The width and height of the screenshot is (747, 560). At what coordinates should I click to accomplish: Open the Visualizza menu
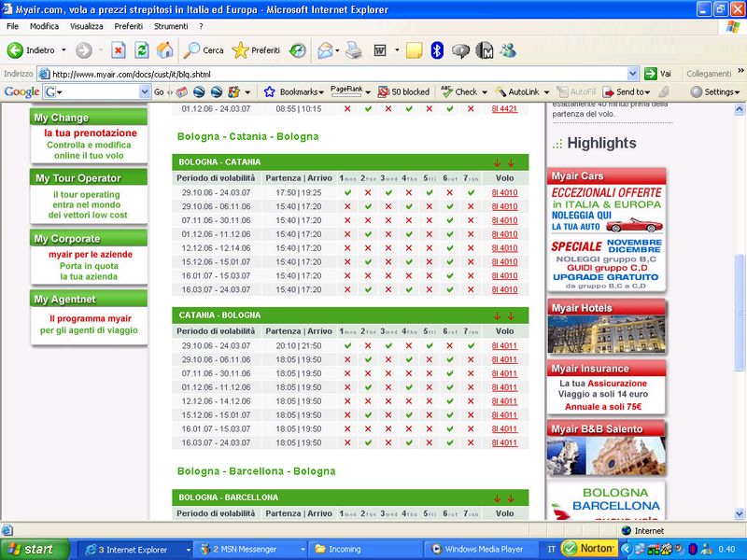point(86,26)
